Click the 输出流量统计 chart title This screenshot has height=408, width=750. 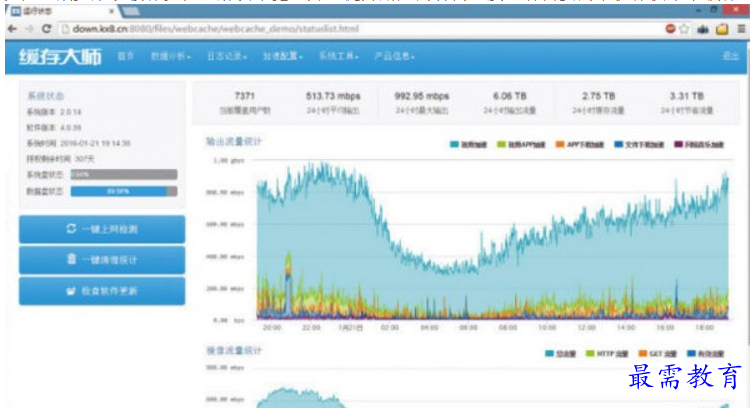(x=234, y=141)
